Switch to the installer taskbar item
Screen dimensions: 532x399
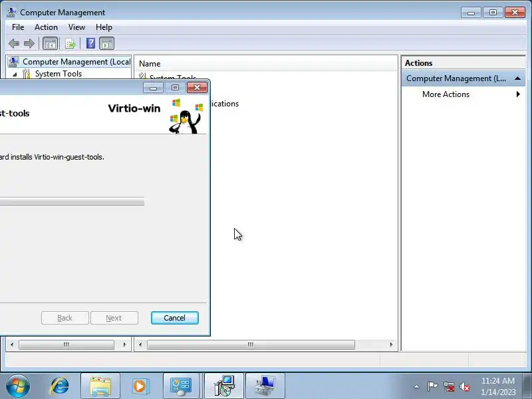pos(224,386)
